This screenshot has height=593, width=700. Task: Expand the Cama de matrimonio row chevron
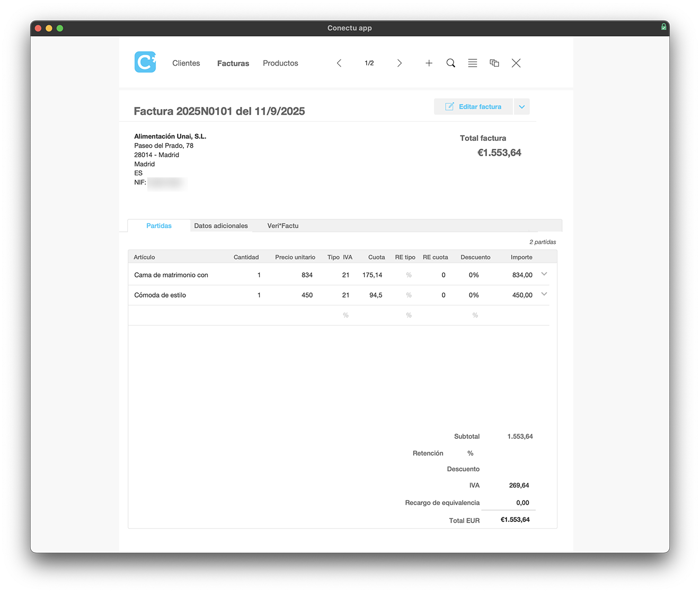[544, 274]
